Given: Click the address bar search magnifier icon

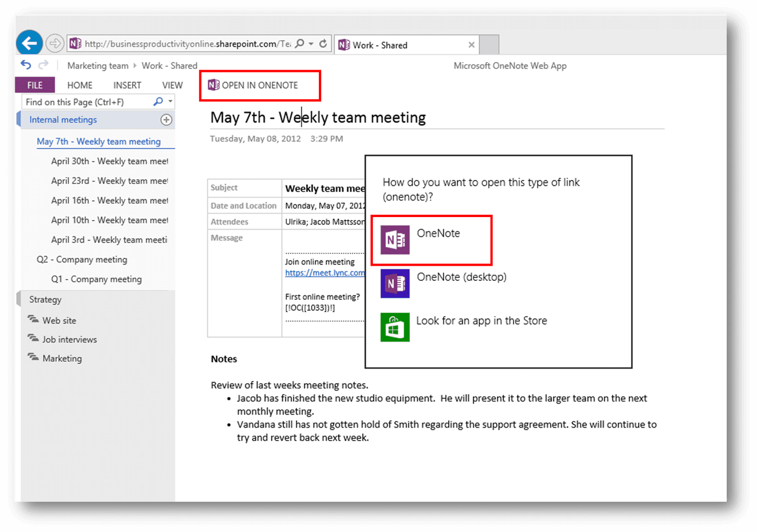Looking at the screenshot, I should [299, 44].
